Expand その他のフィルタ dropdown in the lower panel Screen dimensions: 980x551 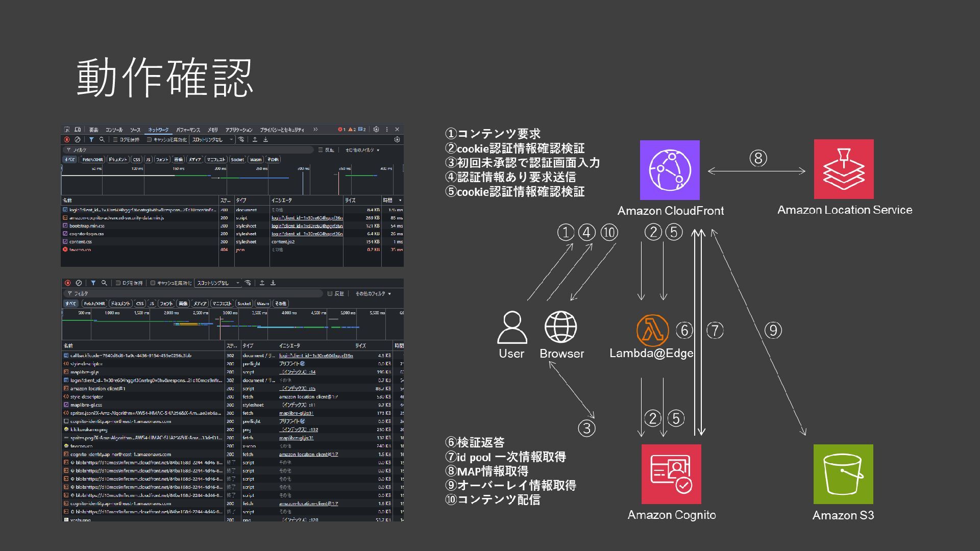[373, 294]
